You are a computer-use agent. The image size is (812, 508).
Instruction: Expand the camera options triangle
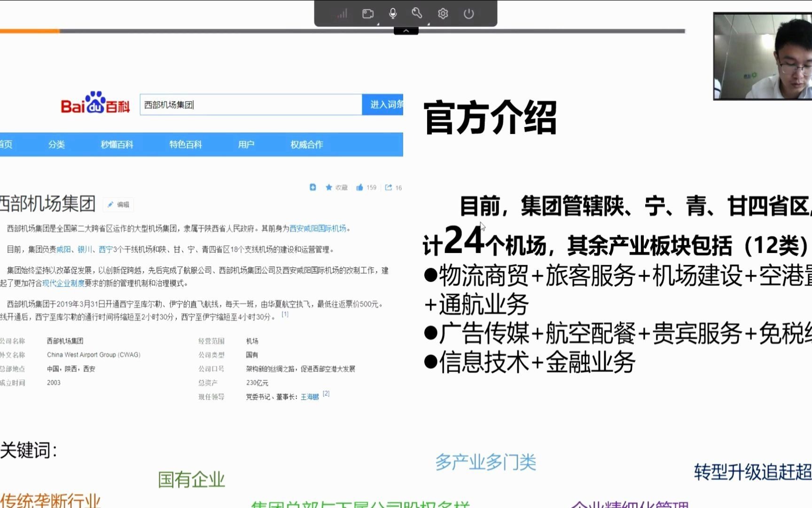[x=378, y=25]
